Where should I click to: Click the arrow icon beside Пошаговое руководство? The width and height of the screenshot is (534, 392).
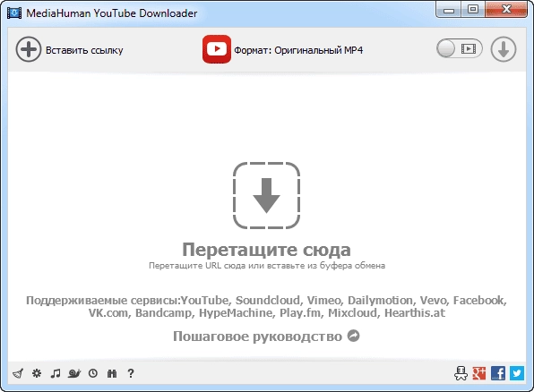(x=354, y=336)
